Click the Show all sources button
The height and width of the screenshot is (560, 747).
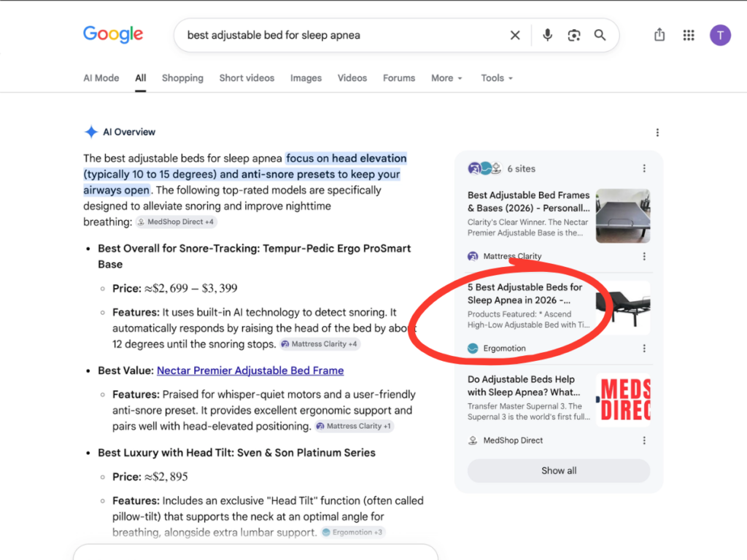click(558, 471)
